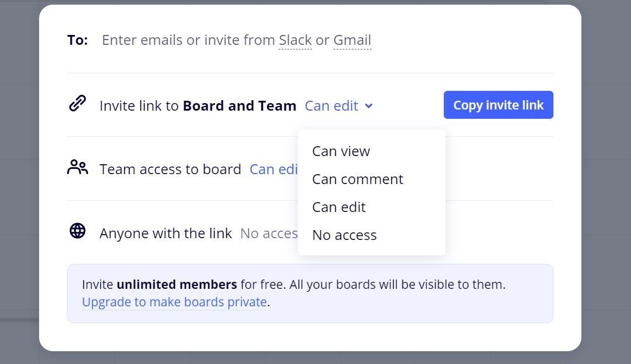Select Can view from the permission menu
The height and width of the screenshot is (364, 631).
[x=341, y=151]
